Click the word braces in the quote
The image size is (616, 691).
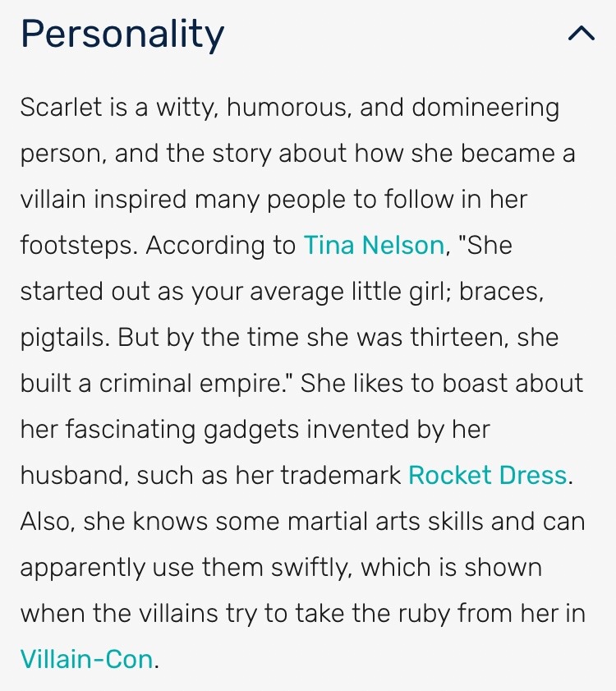pyautogui.click(x=502, y=292)
